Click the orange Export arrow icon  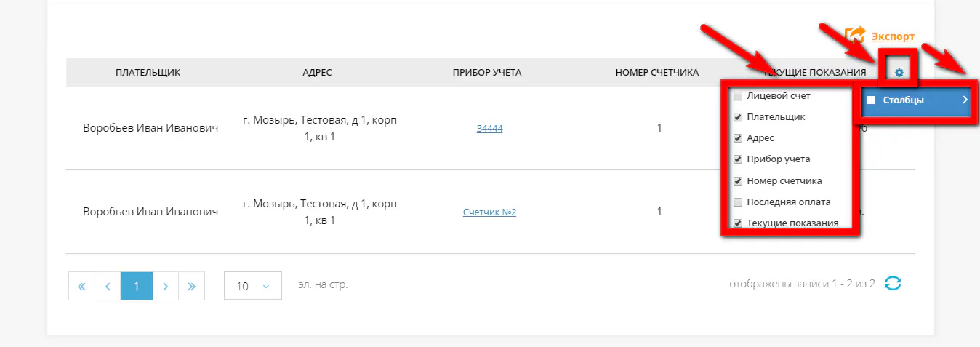[x=856, y=36]
